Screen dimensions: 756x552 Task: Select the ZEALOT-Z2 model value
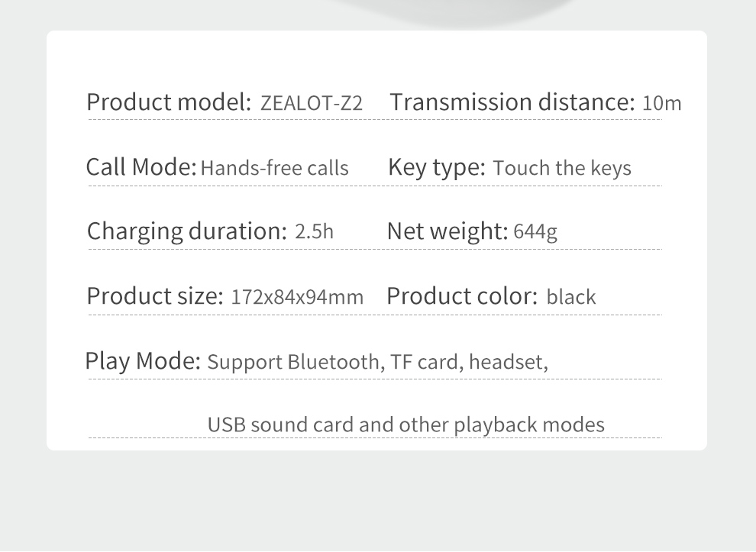click(x=312, y=103)
